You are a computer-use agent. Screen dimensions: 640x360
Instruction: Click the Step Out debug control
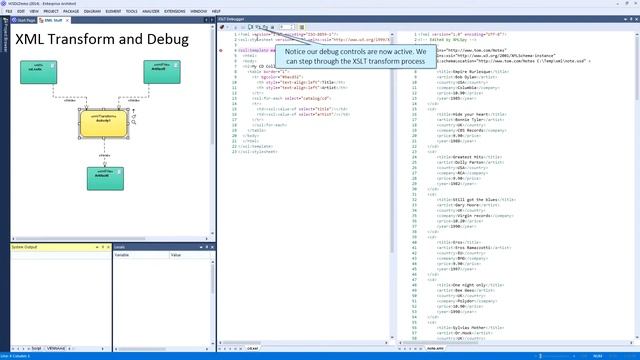265,27
